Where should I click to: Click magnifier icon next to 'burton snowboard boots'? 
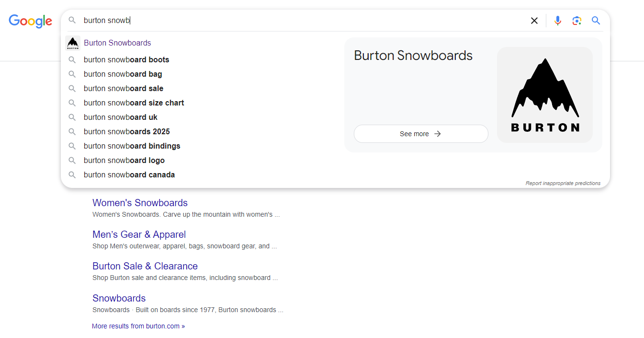(72, 60)
